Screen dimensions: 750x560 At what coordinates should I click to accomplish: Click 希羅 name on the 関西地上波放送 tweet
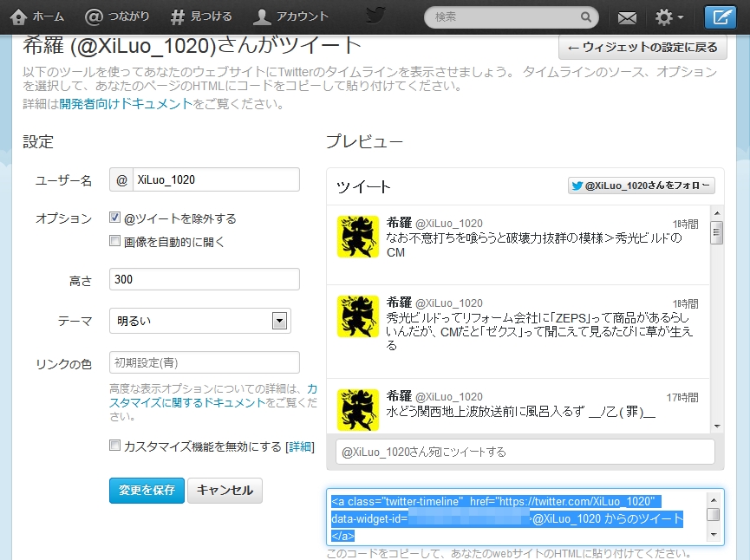tap(399, 396)
